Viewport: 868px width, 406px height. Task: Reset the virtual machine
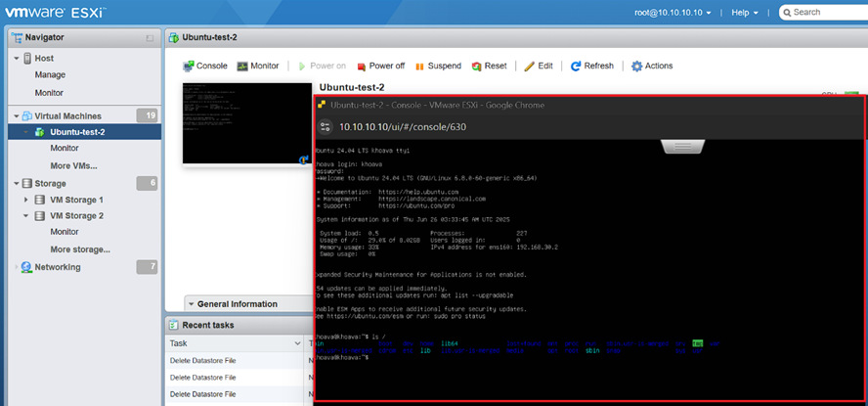[x=489, y=66]
